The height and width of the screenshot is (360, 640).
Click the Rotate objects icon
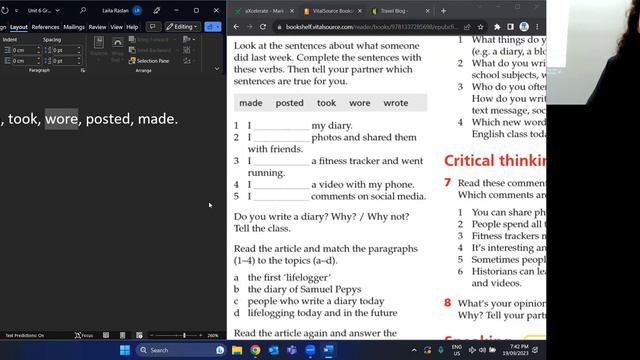coord(187,61)
